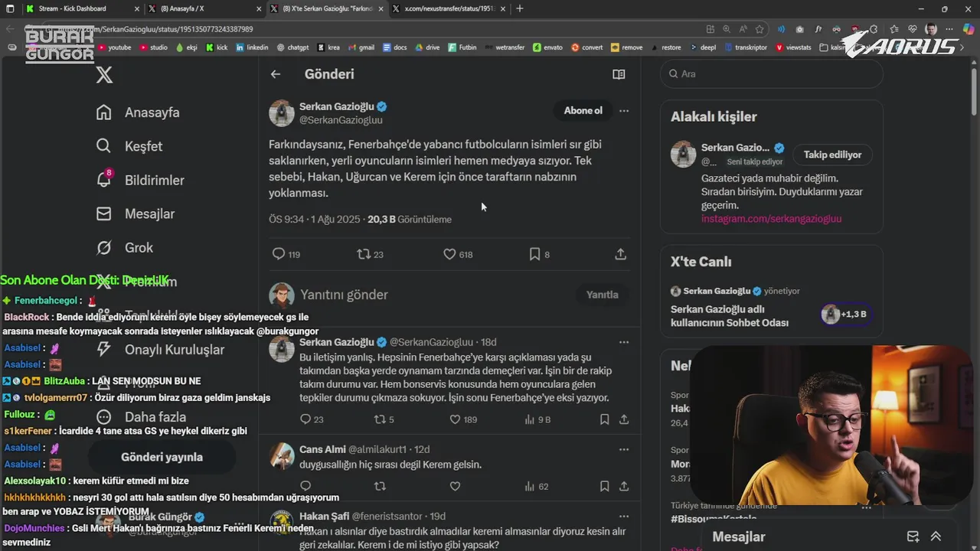Click the Gönderi yayınla button
The width and height of the screenshot is (980, 551).
pos(162,457)
